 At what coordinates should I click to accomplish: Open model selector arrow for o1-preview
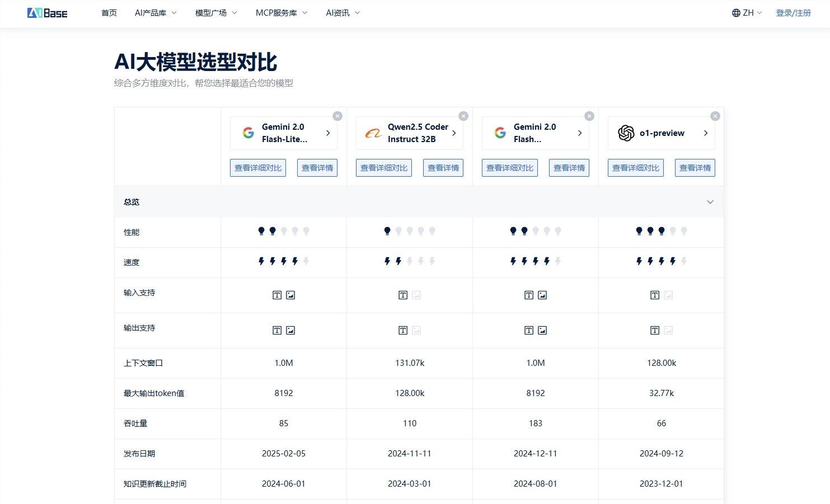[x=706, y=133]
